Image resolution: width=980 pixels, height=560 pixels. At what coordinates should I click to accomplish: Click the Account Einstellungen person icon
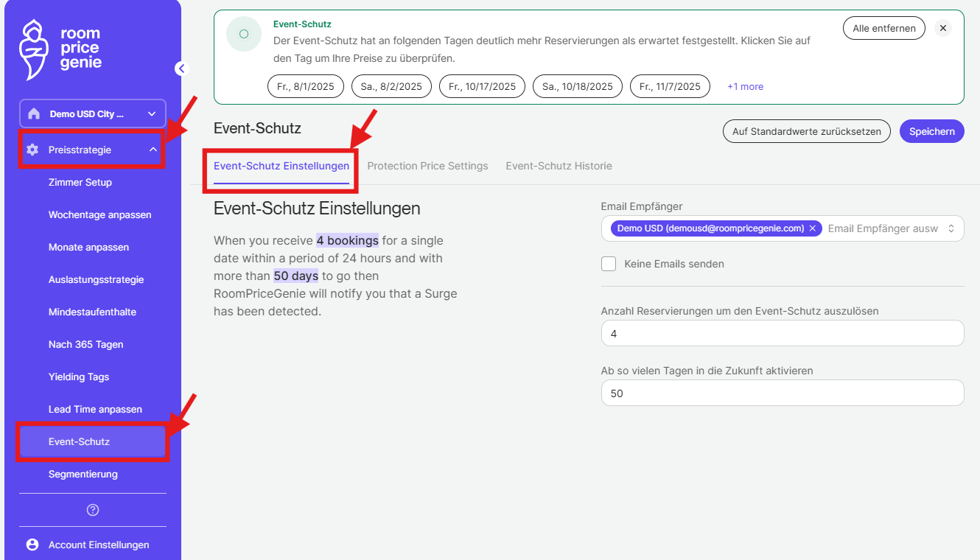(x=32, y=545)
